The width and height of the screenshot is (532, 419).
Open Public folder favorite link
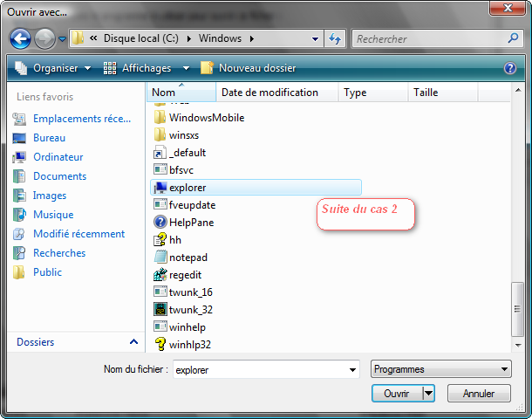coord(47,272)
